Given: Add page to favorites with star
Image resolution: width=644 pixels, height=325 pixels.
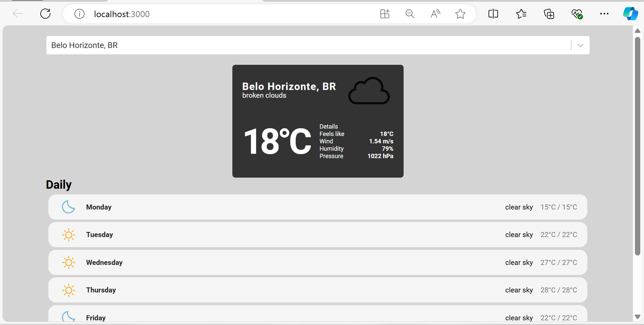Looking at the screenshot, I should [460, 14].
